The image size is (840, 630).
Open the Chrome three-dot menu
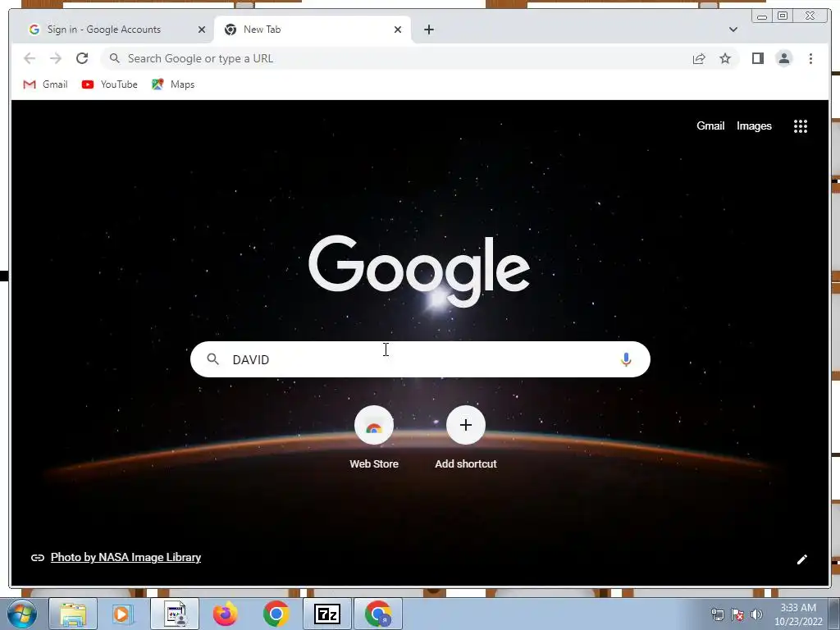810,58
